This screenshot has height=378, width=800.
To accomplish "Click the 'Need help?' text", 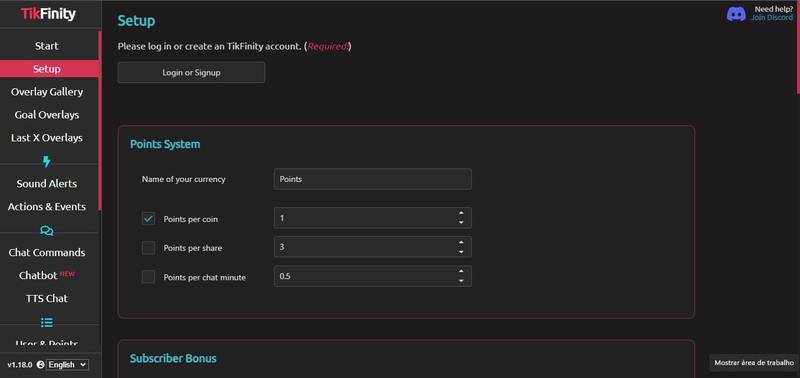I will point(774,9).
